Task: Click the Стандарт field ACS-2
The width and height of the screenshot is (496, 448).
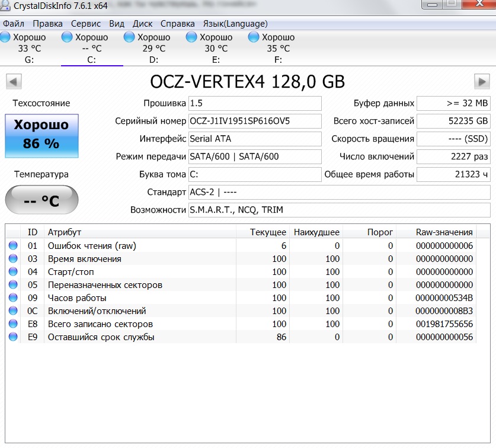Action: [x=340, y=192]
